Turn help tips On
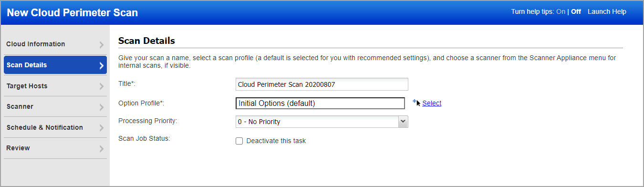 pos(561,12)
